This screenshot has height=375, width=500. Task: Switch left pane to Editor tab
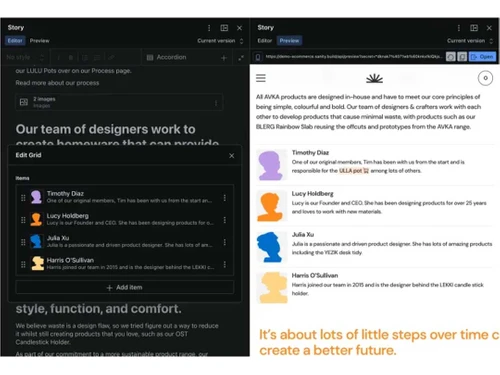pyautogui.click(x=15, y=41)
